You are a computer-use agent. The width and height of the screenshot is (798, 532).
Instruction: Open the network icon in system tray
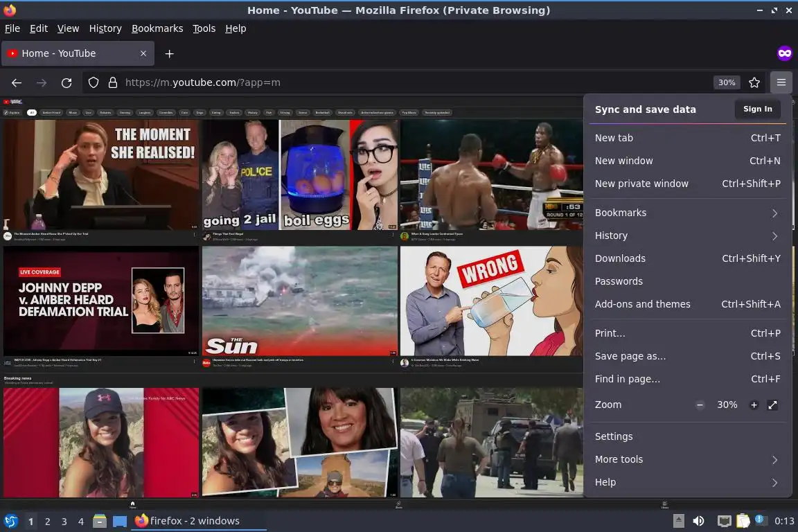click(x=724, y=521)
